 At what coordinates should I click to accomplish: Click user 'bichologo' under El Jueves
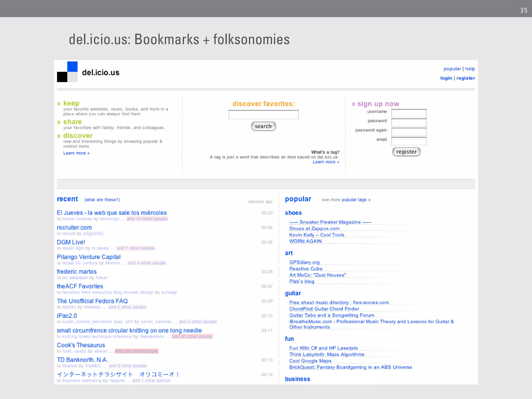pyautogui.click(x=109, y=219)
